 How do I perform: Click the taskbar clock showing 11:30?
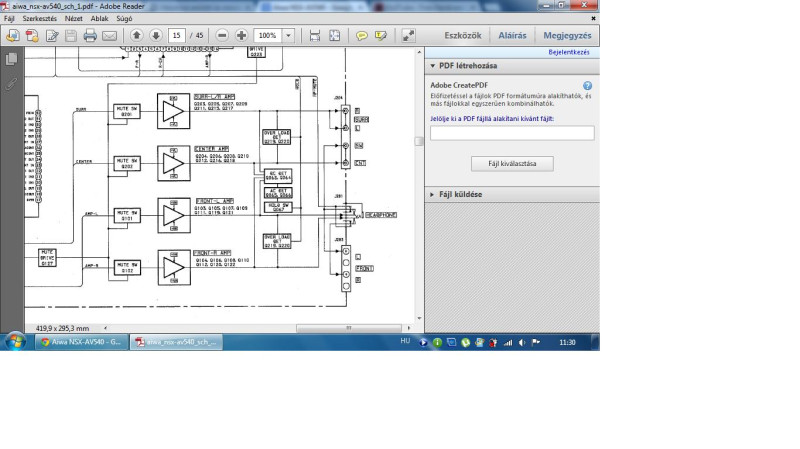pyautogui.click(x=567, y=342)
